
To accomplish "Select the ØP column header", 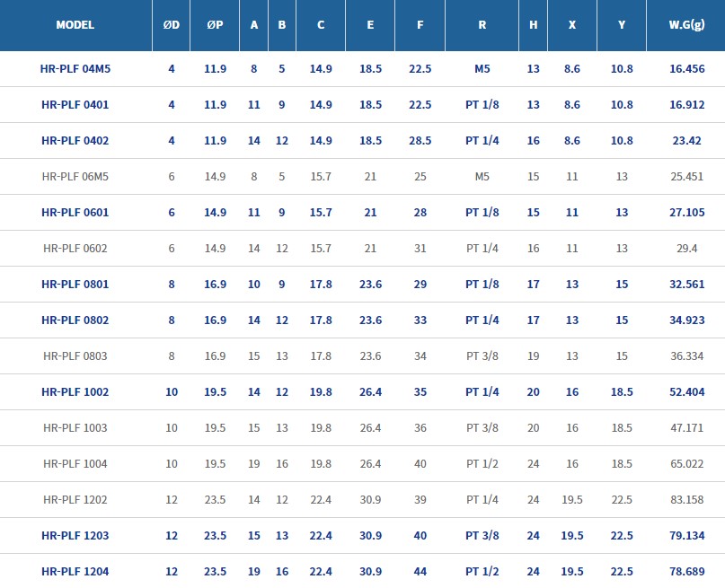I will click(215, 25).
